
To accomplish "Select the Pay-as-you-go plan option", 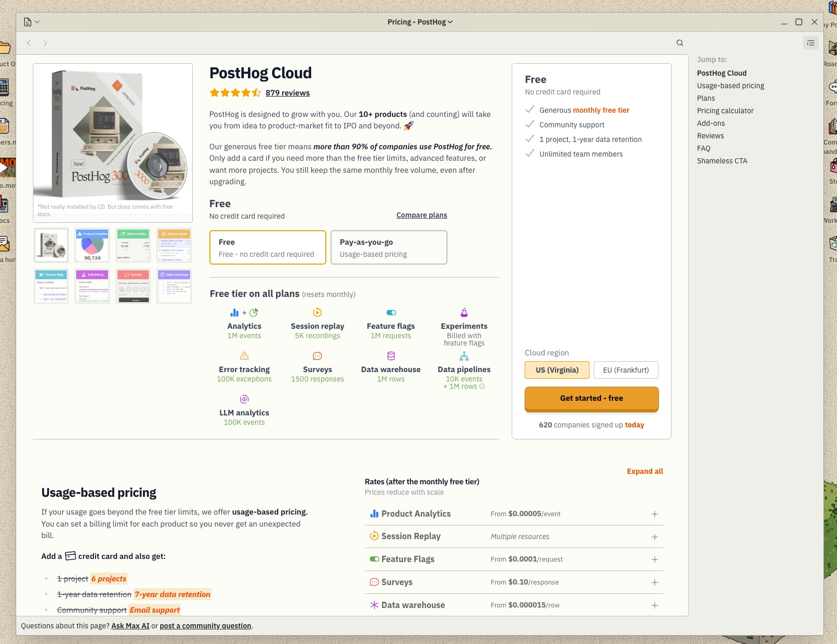I will click(389, 247).
